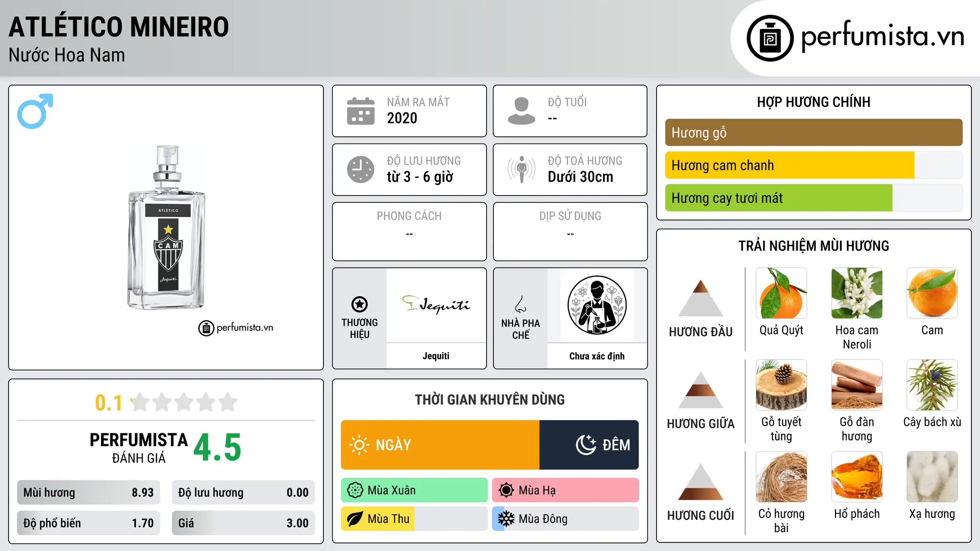The width and height of the screenshot is (980, 551).
Task: Open the Gỗ tuyết tùng note image
Action: 781,385
